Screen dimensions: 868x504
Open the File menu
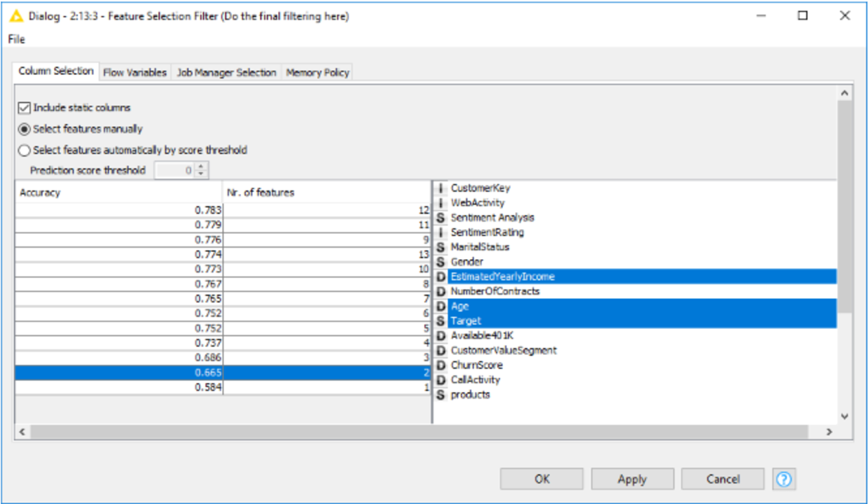coord(16,39)
